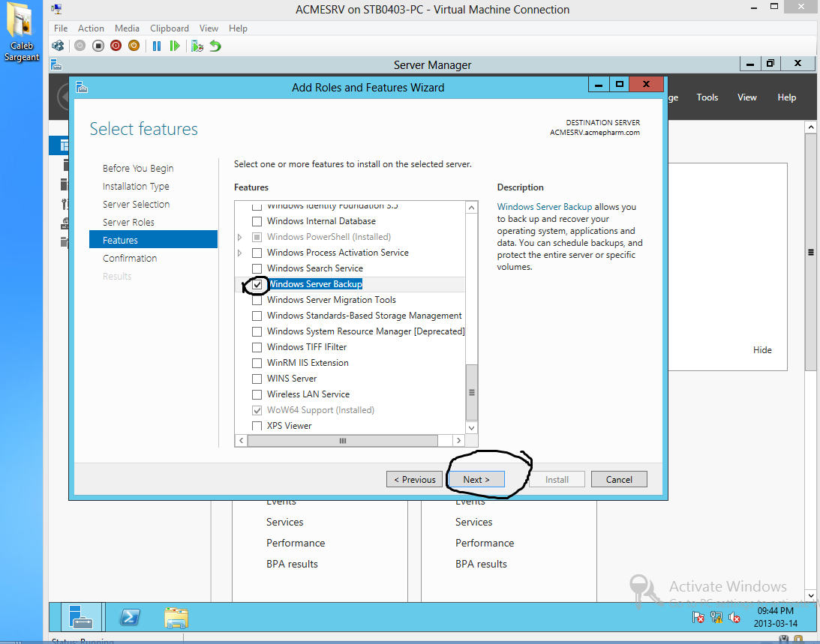820x644 pixels.
Task: Click the Server Manager title bar icon
Action: tap(56, 64)
